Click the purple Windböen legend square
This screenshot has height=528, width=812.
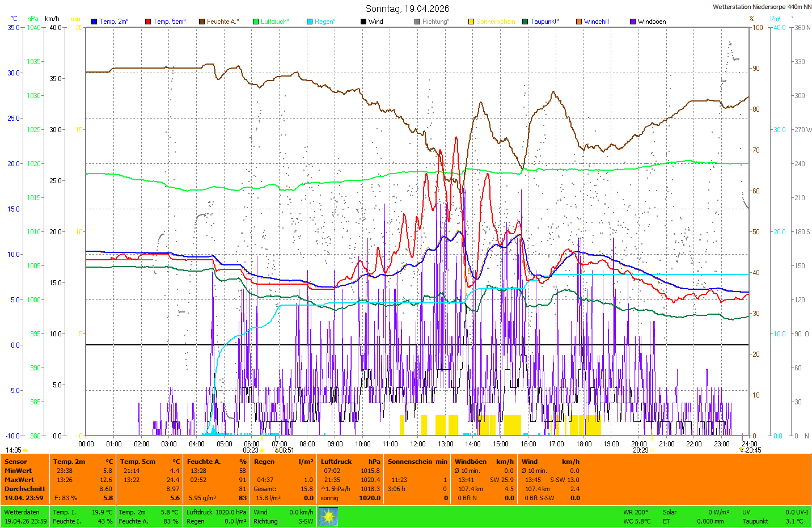pos(633,22)
